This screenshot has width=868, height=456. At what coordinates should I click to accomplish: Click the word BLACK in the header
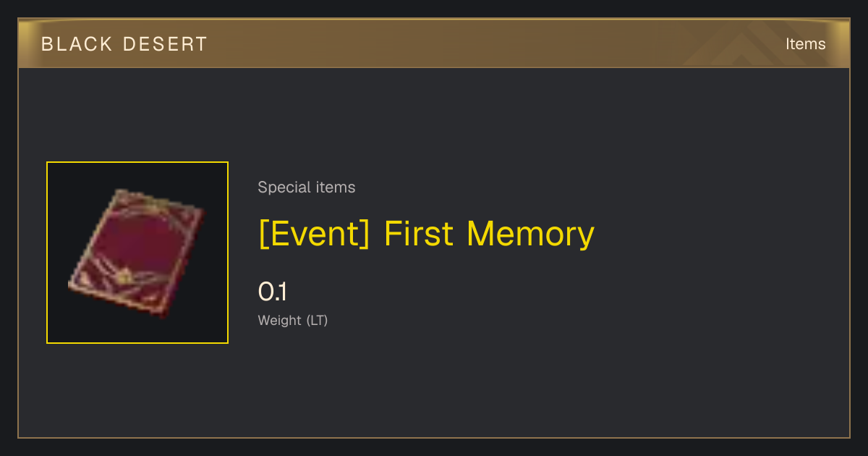click(x=77, y=44)
